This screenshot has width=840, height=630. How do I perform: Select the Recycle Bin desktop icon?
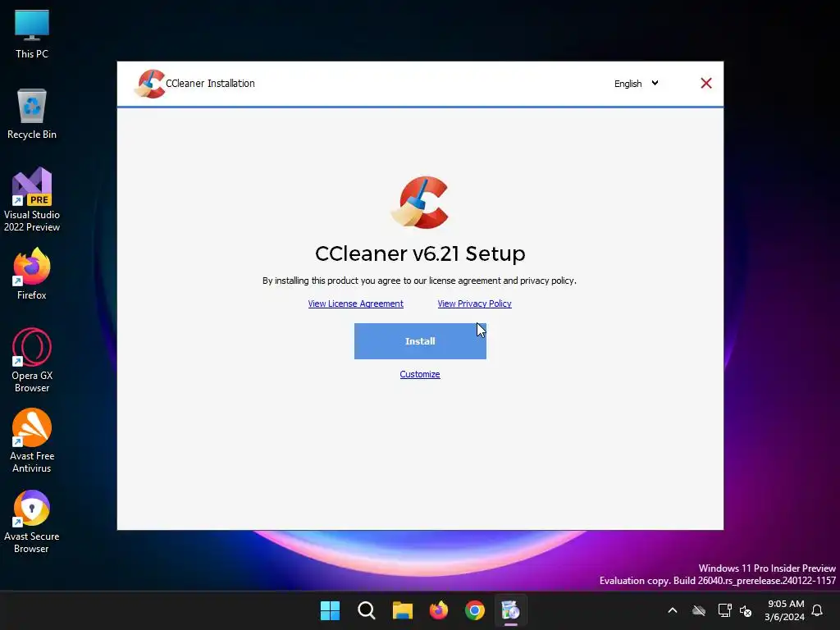tap(32, 114)
